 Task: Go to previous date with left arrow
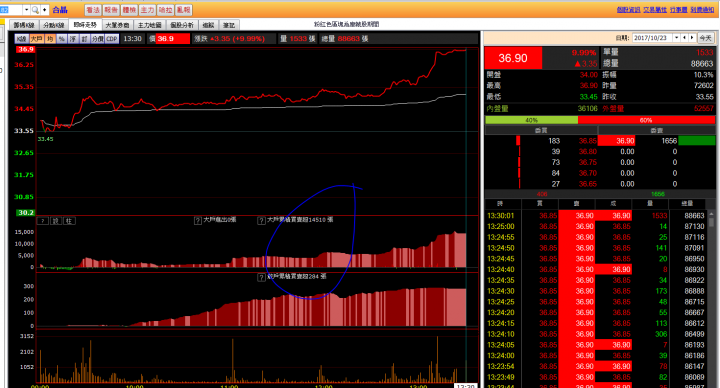[x=684, y=38]
